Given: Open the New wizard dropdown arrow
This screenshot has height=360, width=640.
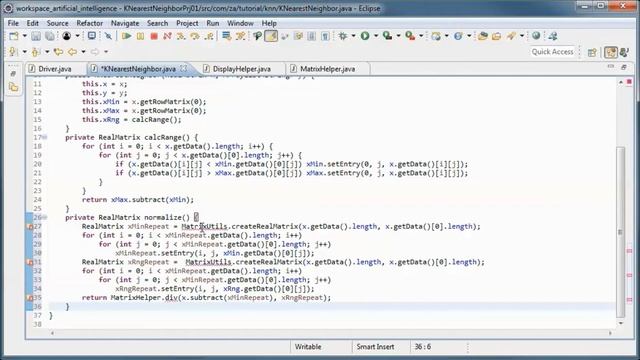Looking at the screenshot, I should pos(24,36).
